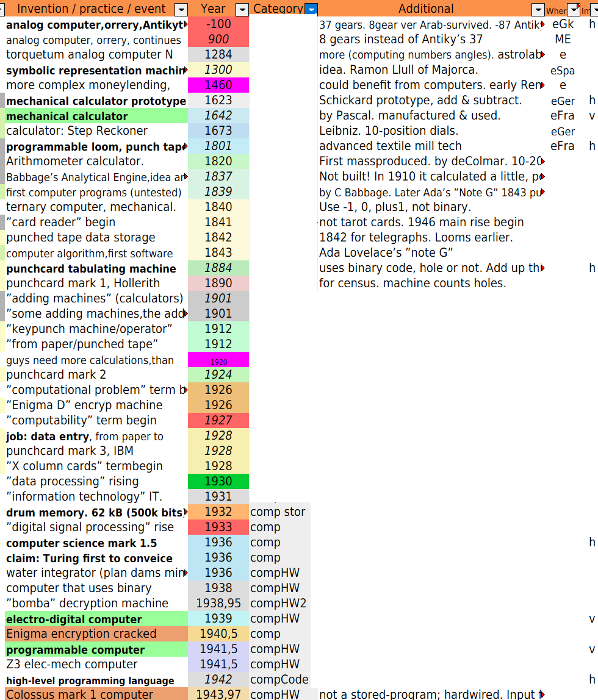The image size is (598, 700).
Task: Select 'punchcard mark 1, Hollerith' cell
Action: [x=96, y=283]
